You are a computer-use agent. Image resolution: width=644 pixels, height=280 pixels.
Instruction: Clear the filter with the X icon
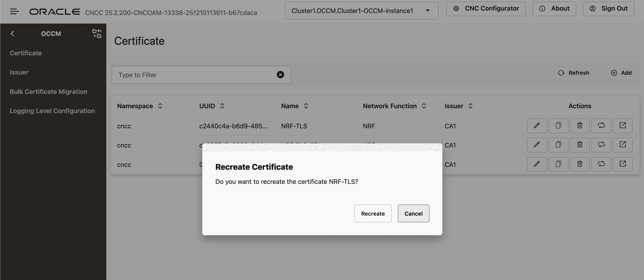[x=280, y=75]
